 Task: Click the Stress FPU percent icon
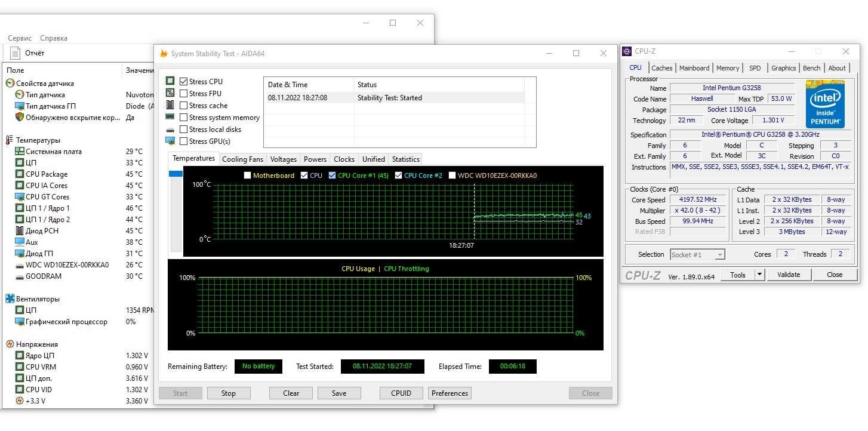[x=170, y=93]
